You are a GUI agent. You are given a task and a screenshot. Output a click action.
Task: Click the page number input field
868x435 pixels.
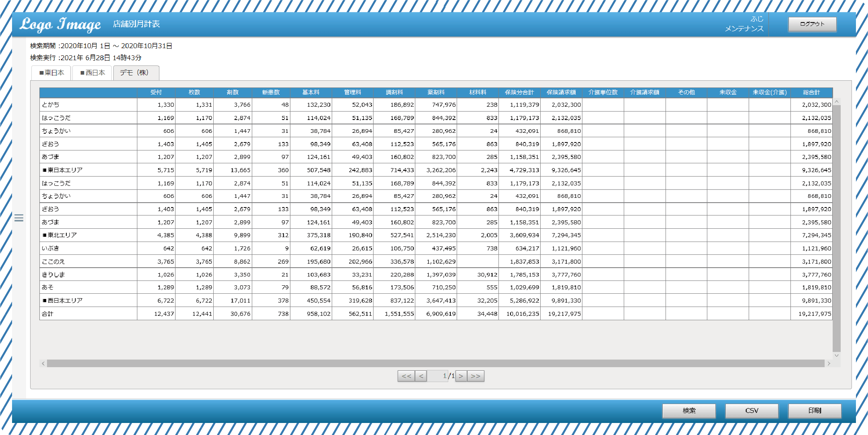437,376
